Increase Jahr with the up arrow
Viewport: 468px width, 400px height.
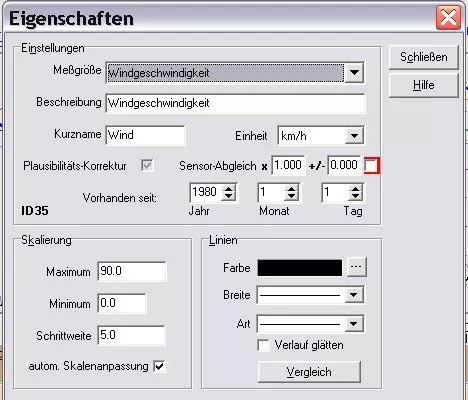coord(228,188)
